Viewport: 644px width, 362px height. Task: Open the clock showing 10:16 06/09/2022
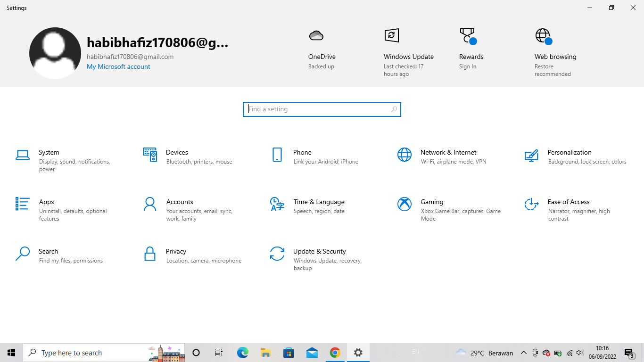click(x=602, y=353)
